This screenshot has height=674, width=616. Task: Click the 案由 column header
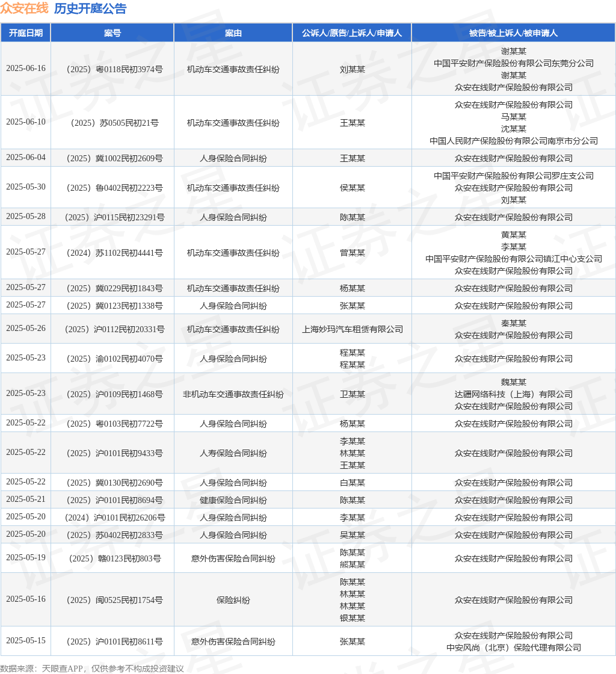click(233, 33)
